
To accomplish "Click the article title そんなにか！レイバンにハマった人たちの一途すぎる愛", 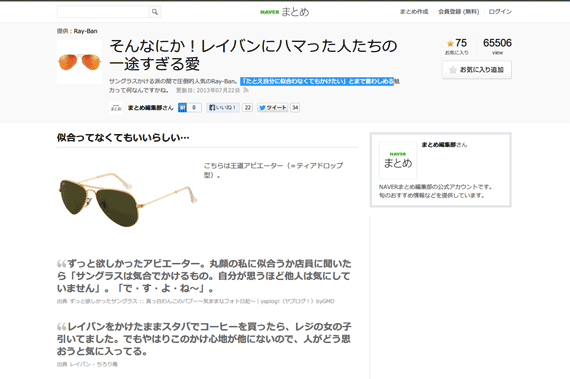I will 253,55.
